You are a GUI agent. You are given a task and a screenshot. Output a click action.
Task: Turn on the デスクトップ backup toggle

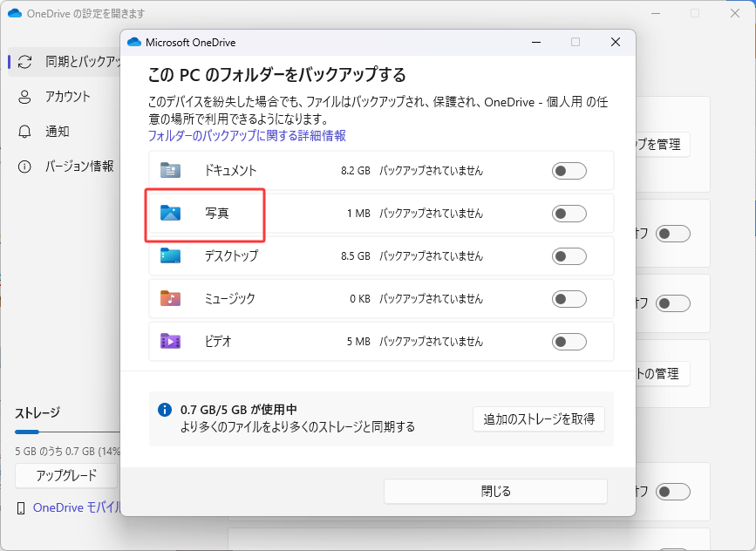coord(569,256)
